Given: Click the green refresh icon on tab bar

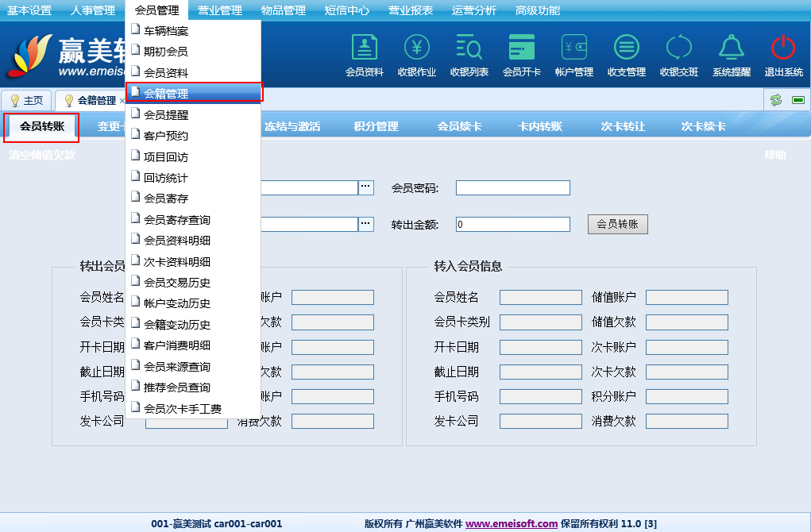Looking at the screenshot, I should pyautogui.click(x=776, y=100).
